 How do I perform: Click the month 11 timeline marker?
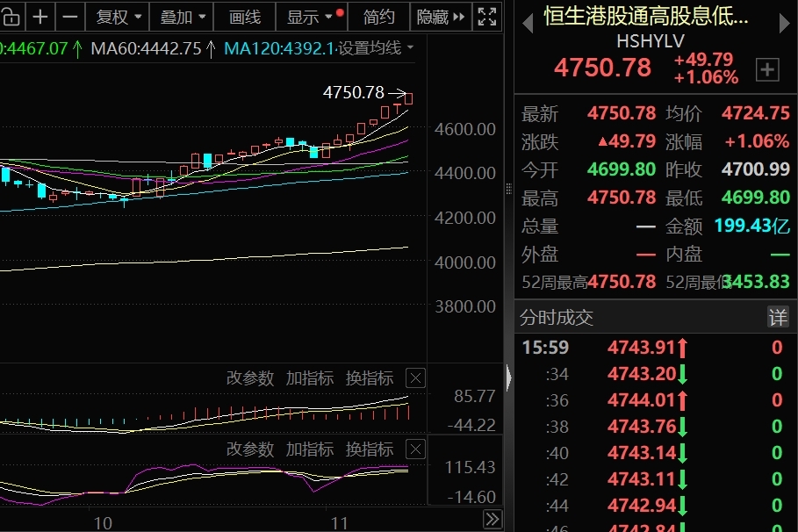tap(340, 523)
